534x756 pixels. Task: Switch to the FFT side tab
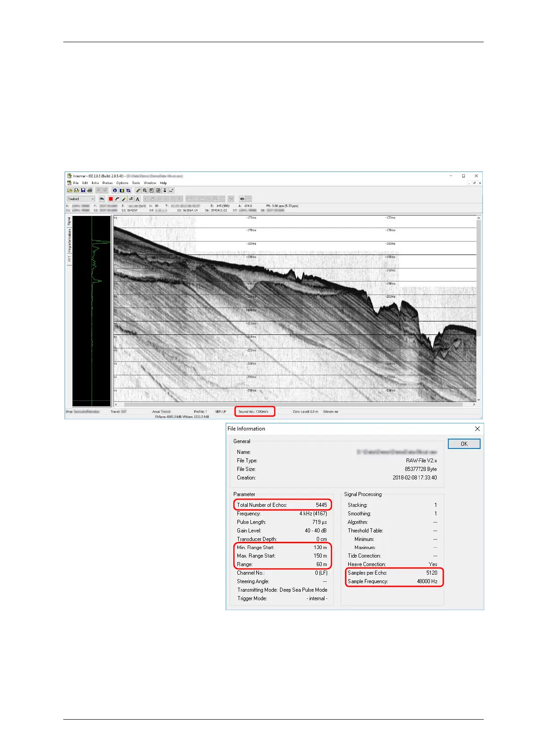click(x=69, y=259)
